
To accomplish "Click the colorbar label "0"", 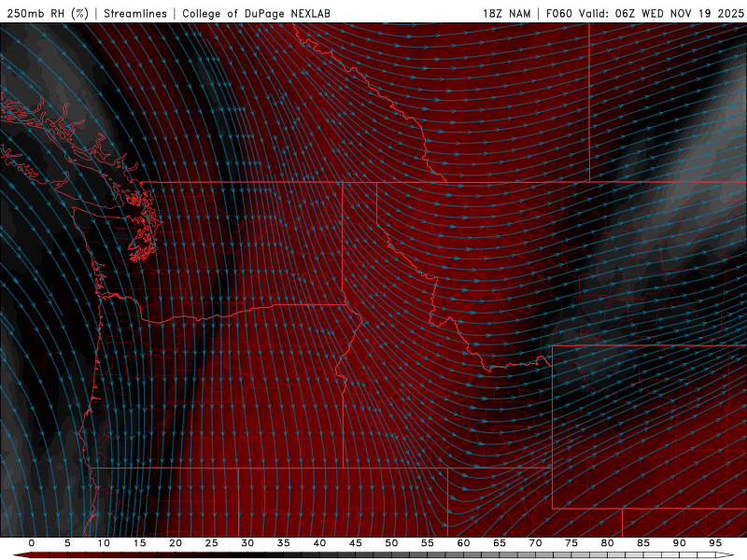I will coord(32,543).
